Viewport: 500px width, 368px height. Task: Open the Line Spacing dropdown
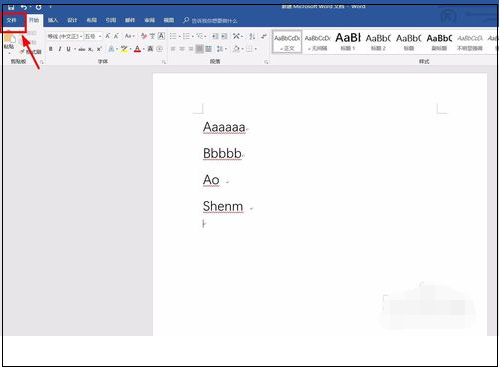coord(221,49)
